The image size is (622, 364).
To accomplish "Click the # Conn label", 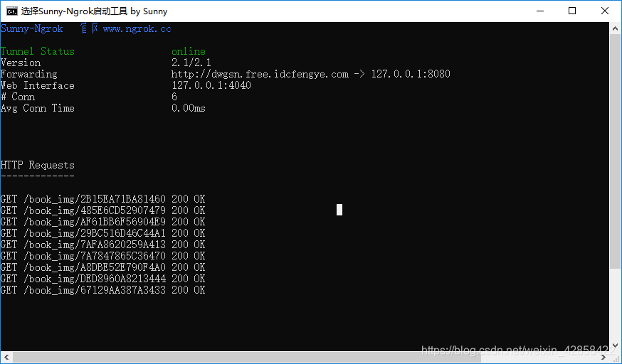I will pos(18,97).
